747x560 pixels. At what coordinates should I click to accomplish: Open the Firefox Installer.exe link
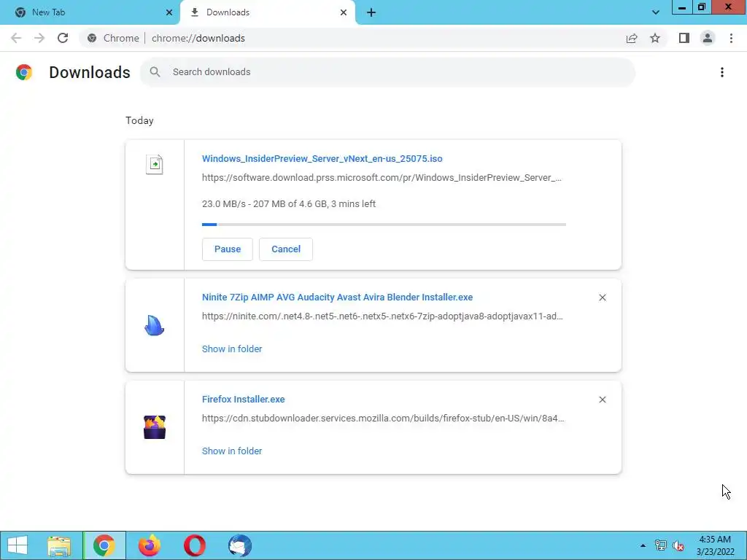coord(244,399)
